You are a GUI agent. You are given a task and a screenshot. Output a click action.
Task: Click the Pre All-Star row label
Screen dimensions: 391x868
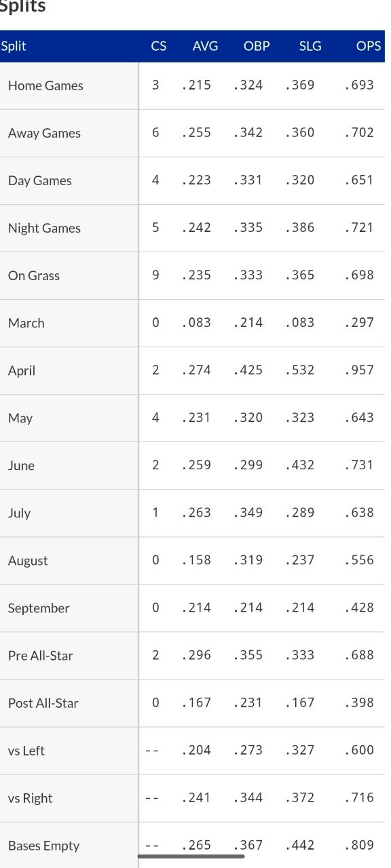(x=41, y=656)
